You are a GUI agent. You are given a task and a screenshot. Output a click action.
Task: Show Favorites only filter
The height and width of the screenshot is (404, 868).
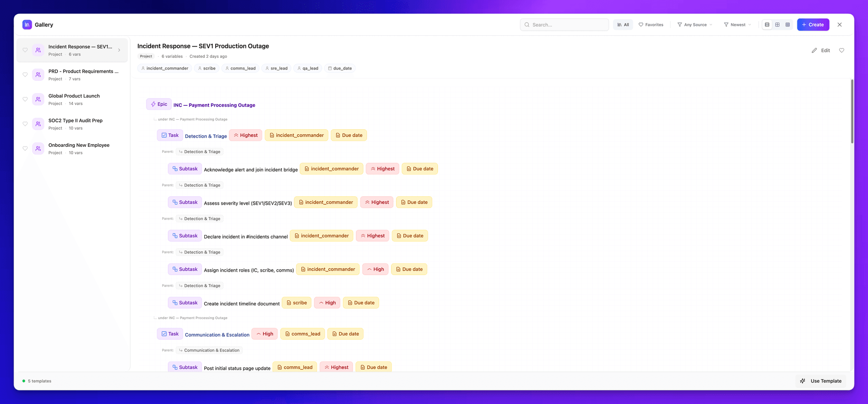click(x=651, y=24)
